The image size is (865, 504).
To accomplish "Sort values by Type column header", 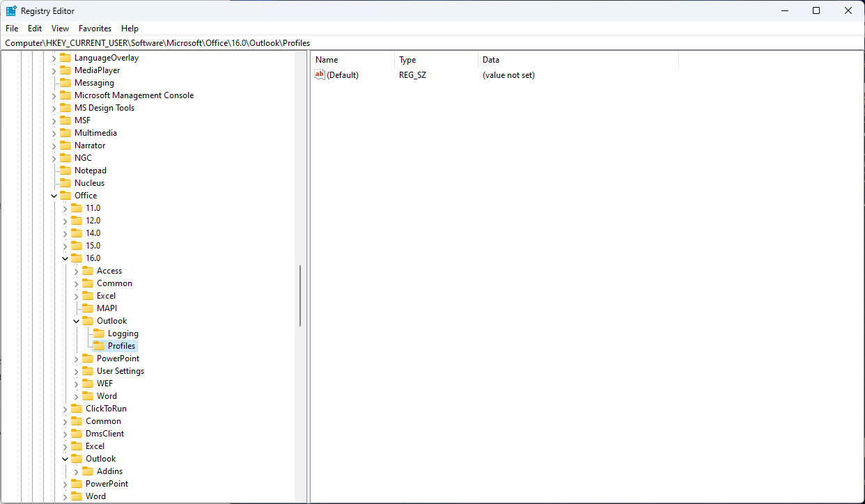I will click(x=436, y=60).
